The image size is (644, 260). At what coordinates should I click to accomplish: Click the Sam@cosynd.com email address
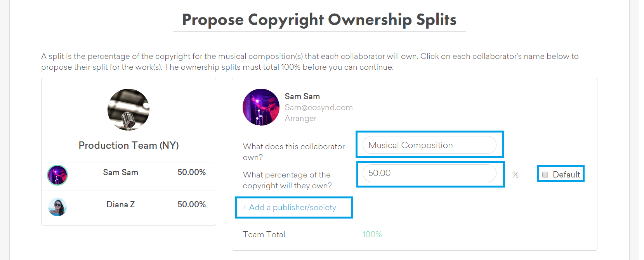coord(318,107)
